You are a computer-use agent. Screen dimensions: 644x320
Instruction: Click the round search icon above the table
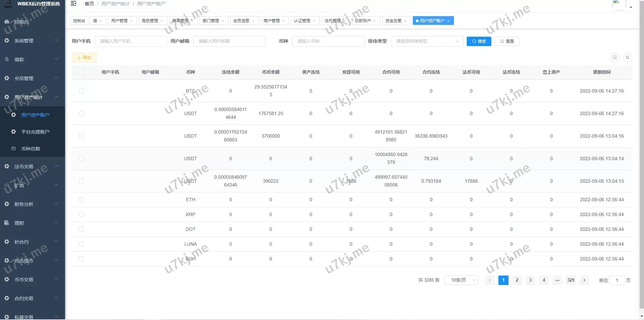coord(614,58)
